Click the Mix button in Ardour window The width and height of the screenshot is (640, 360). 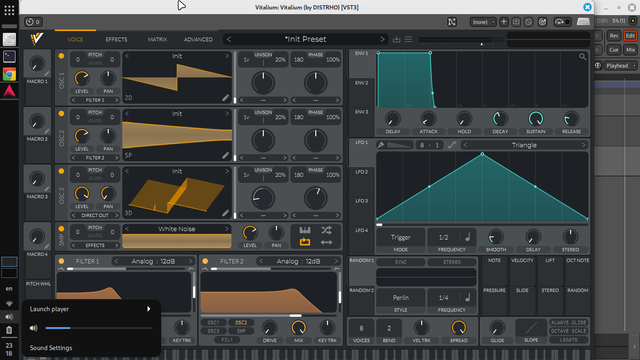630,50
